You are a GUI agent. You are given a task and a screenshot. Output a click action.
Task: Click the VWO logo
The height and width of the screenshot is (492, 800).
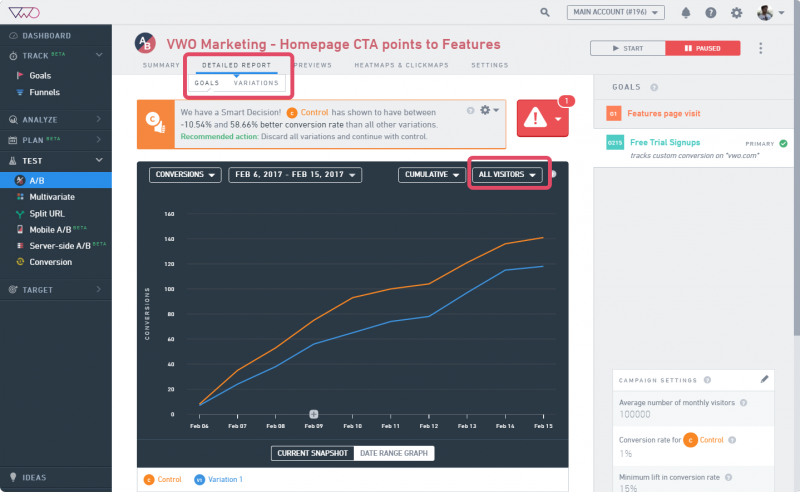click(24, 12)
